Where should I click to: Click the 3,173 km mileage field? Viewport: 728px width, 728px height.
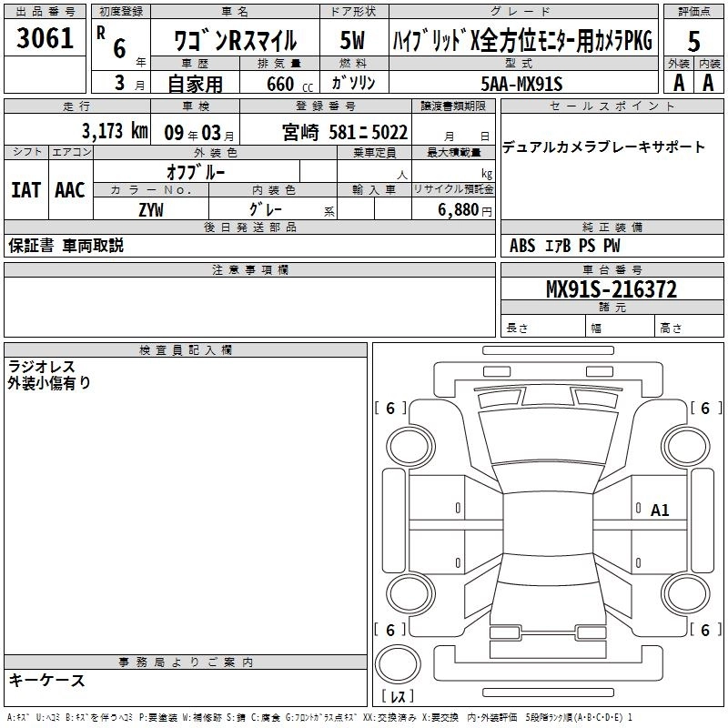[114, 131]
